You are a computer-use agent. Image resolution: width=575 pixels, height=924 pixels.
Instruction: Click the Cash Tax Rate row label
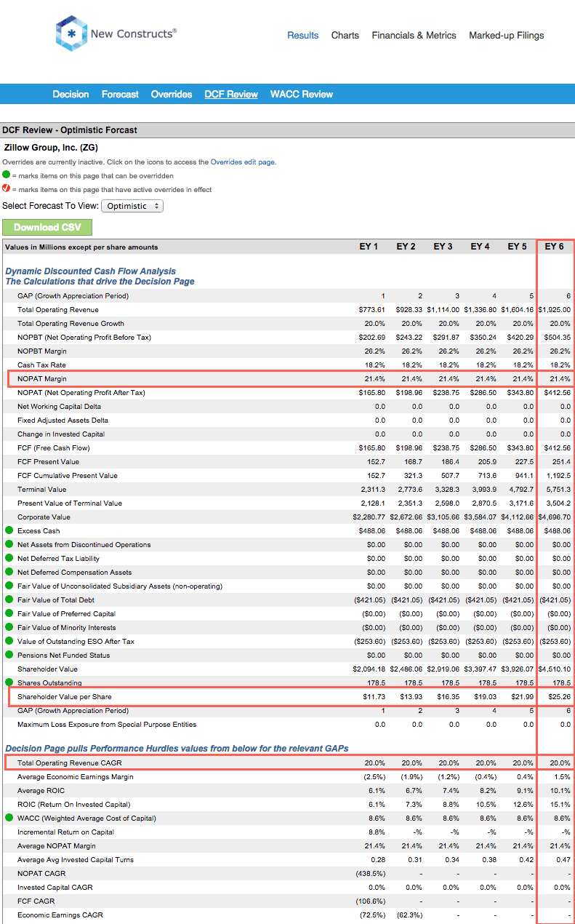click(41, 365)
